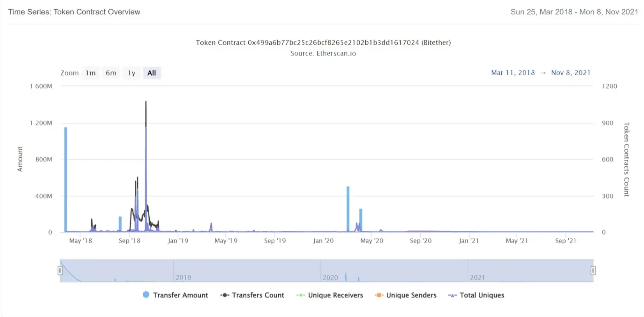Click the 2021 marker in navigator
This screenshot has height=317, width=644.
(477, 278)
